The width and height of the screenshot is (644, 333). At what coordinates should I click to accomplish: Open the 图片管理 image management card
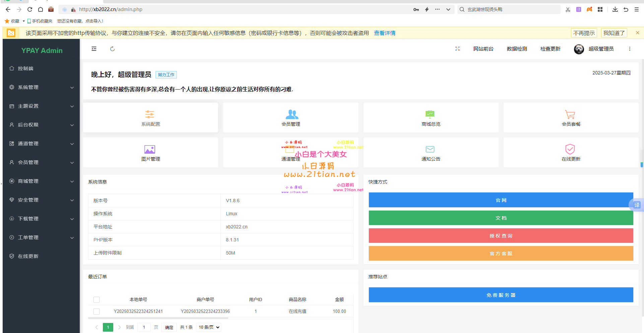tap(150, 153)
